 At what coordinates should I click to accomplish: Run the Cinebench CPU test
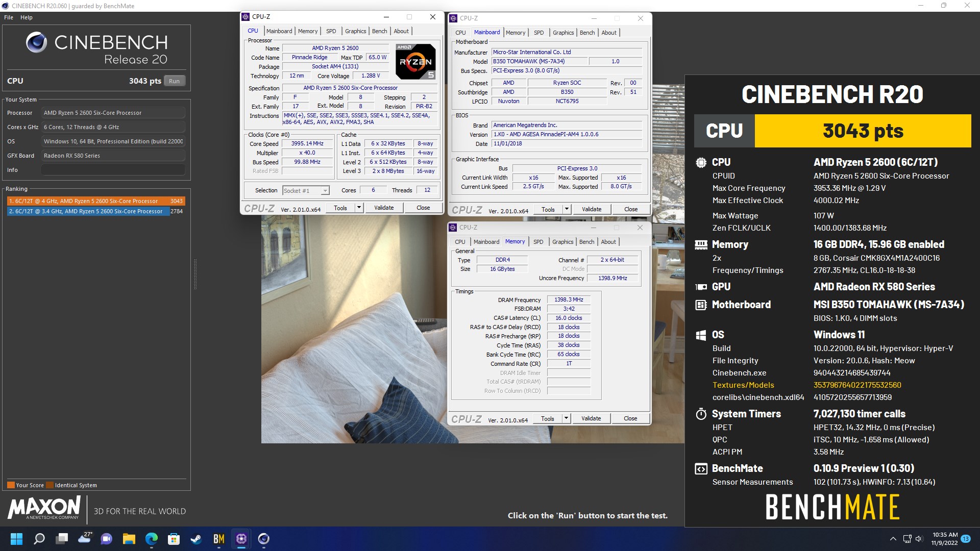(174, 81)
